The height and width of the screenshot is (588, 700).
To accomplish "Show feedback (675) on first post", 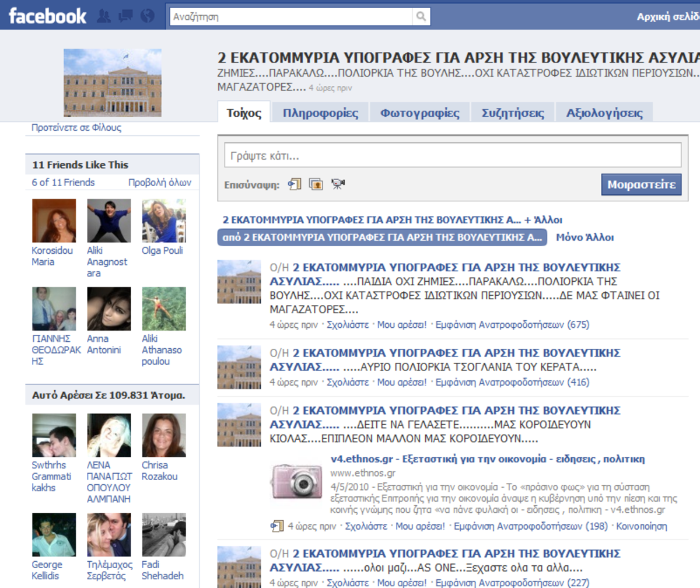I will click(513, 325).
